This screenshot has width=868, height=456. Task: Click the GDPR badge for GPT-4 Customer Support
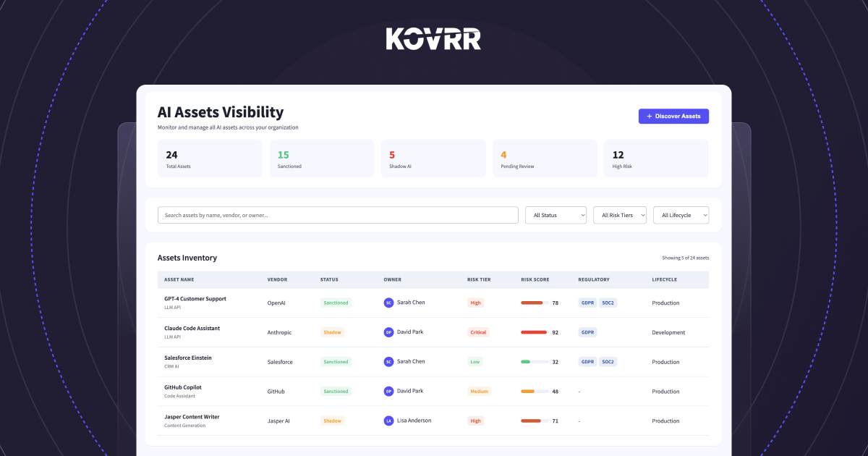click(587, 303)
